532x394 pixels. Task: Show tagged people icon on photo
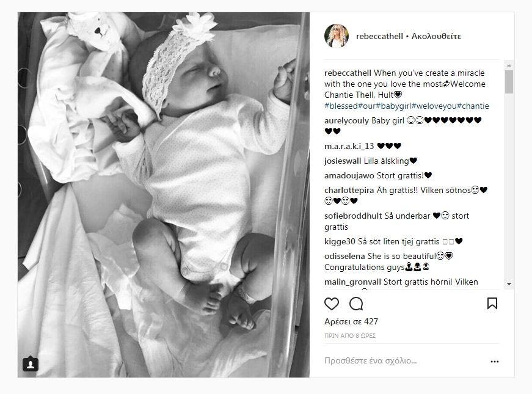coord(31,363)
